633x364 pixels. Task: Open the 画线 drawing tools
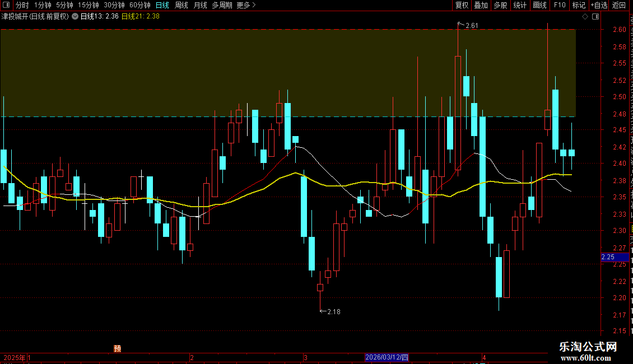point(539,5)
